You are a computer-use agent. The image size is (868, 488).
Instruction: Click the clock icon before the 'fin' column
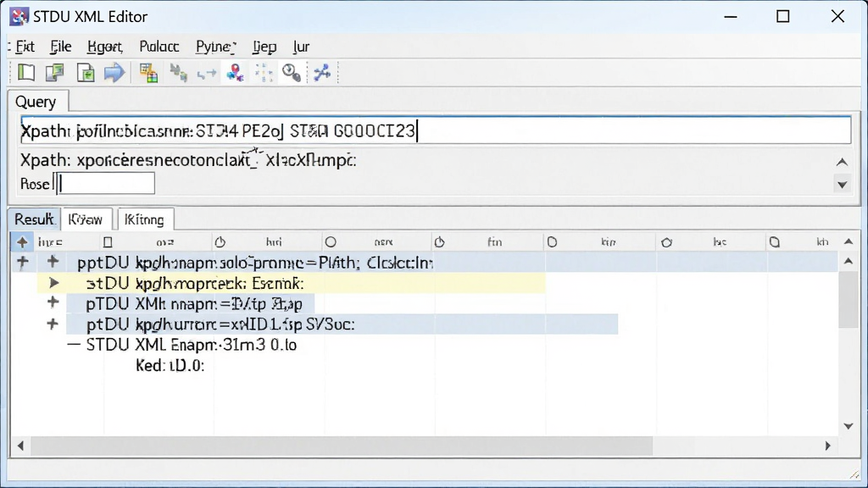click(x=440, y=241)
